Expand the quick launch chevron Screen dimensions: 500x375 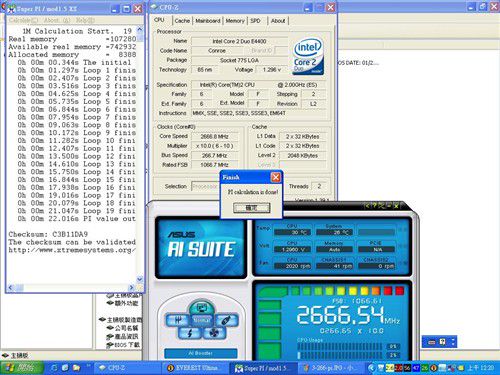[89, 366]
